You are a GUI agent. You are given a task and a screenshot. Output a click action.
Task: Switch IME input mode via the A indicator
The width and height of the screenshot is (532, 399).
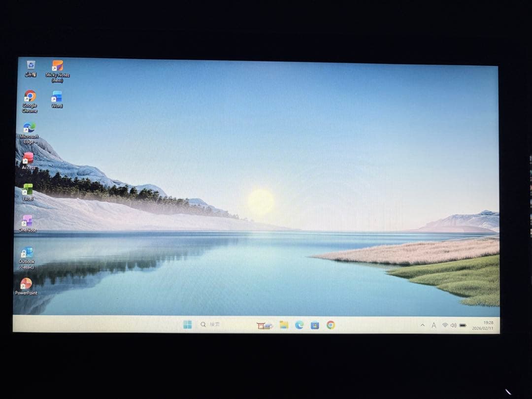pyautogui.click(x=433, y=326)
